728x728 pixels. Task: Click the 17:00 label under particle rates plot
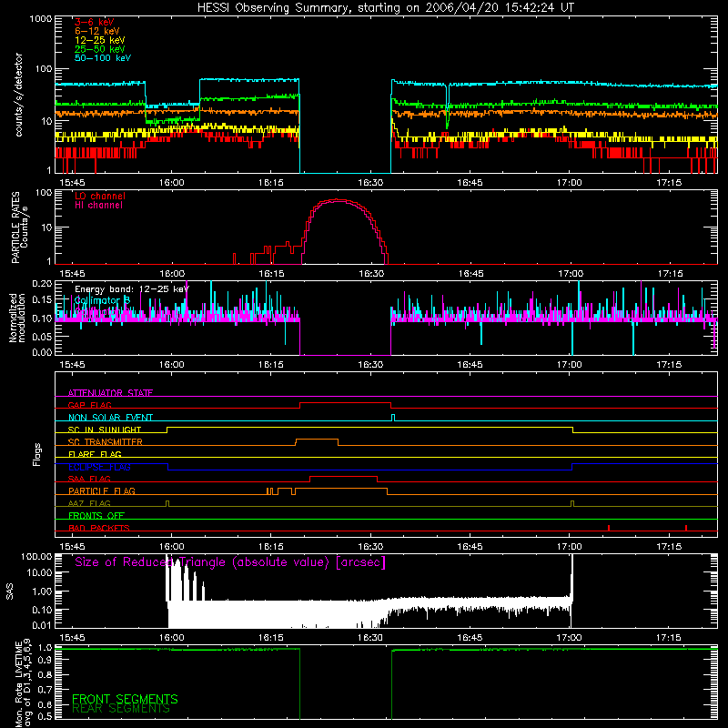click(x=571, y=274)
